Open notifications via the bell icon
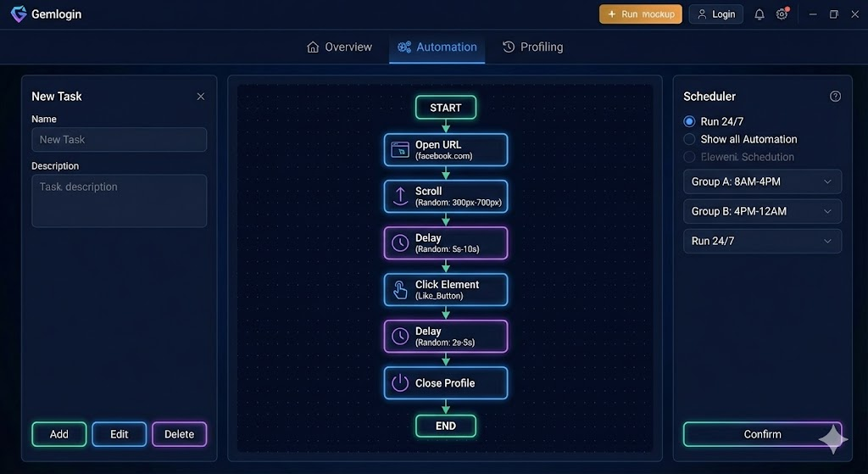868x474 pixels. point(759,14)
